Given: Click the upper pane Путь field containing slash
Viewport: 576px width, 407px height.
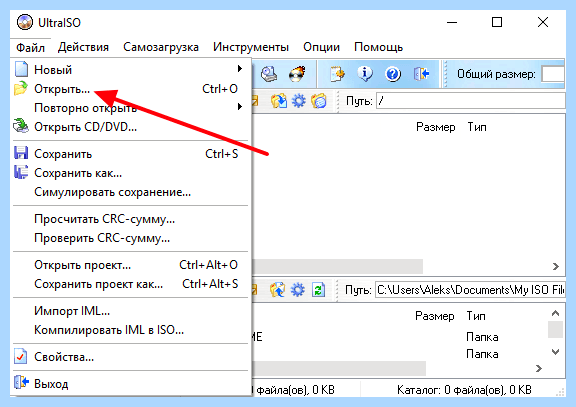Looking at the screenshot, I should click(x=471, y=101).
